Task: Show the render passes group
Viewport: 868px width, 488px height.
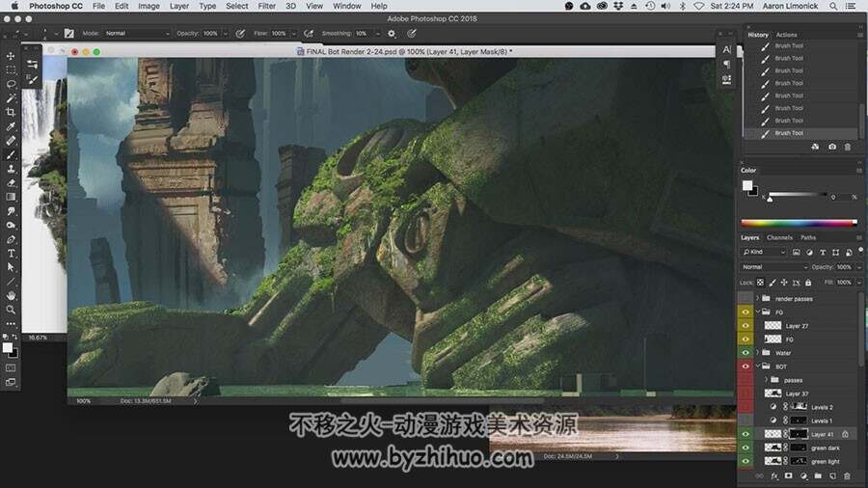Action: [746, 299]
